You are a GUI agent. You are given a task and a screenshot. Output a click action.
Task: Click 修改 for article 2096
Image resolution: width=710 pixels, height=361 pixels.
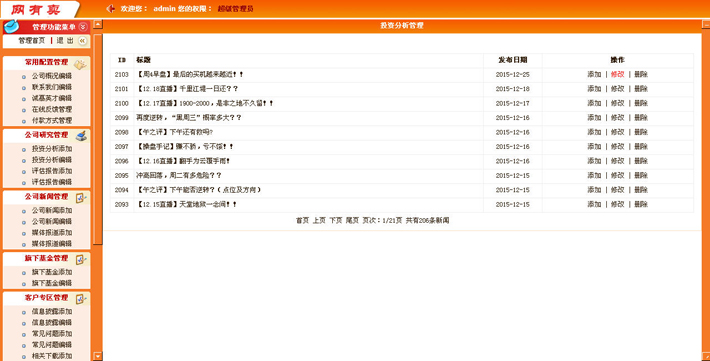[x=617, y=161]
